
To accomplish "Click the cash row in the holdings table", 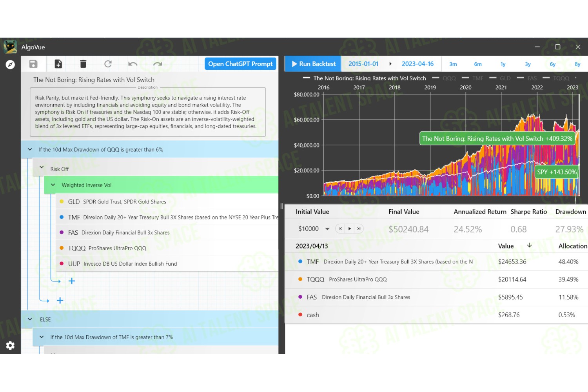I will [x=436, y=315].
